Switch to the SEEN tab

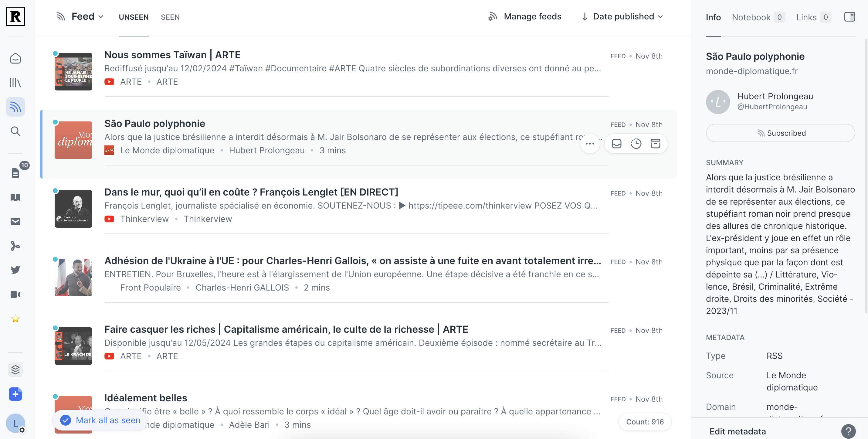(170, 17)
